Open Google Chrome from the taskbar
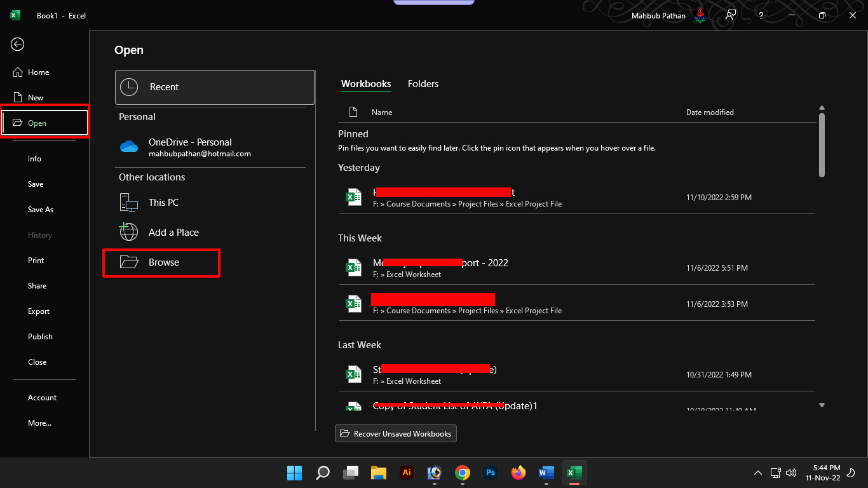Viewport: 868px width, 488px height. click(x=463, y=473)
